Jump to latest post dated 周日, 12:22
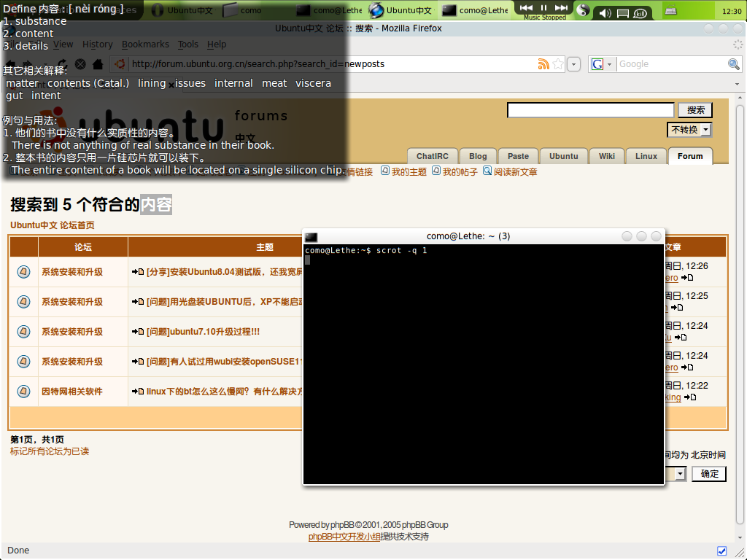The image size is (747, 560). (x=690, y=397)
